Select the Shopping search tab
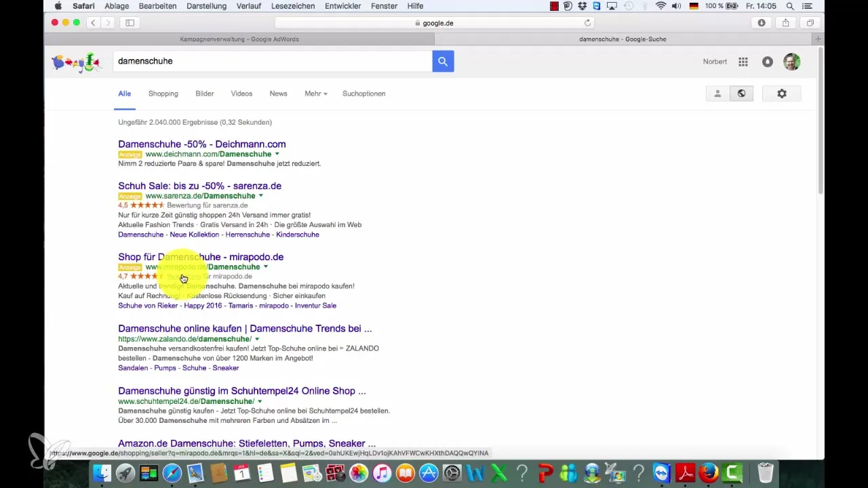 click(x=163, y=94)
